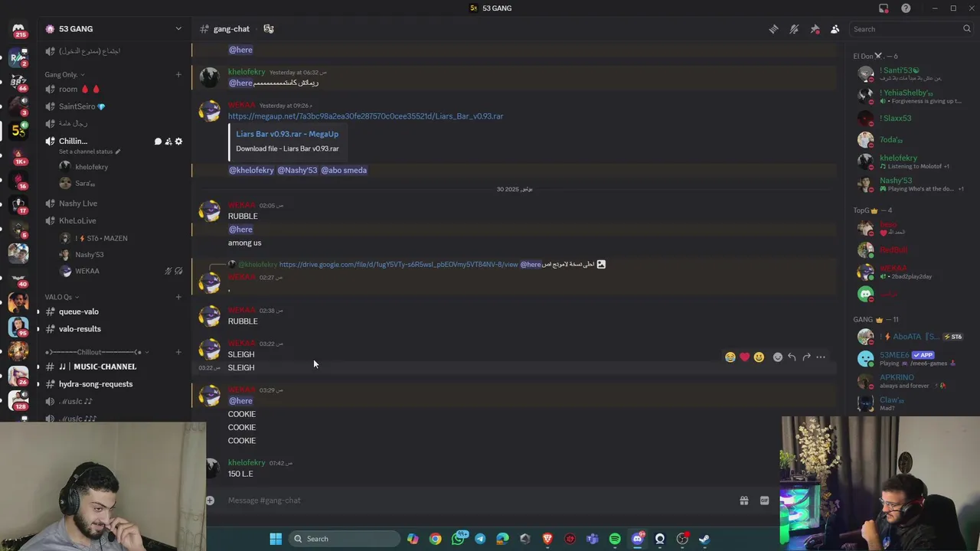This screenshot has height=551, width=980.
Task: Select the active 53 GANG server icon
Action: click(x=18, y=131)
